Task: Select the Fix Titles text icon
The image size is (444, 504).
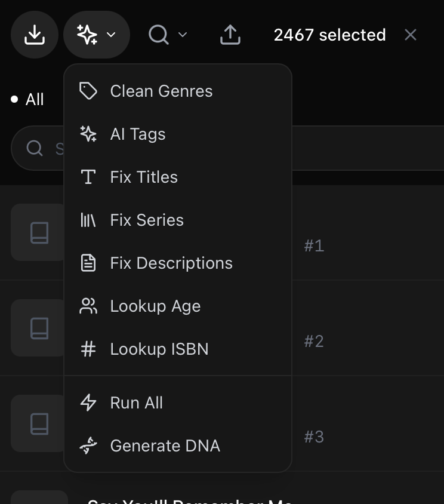Action: 88,177
